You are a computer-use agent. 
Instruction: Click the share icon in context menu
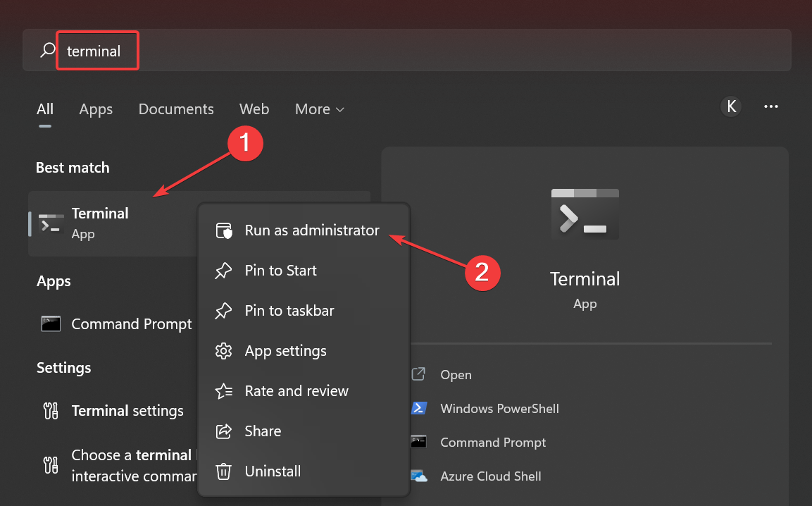coord(224,431)
